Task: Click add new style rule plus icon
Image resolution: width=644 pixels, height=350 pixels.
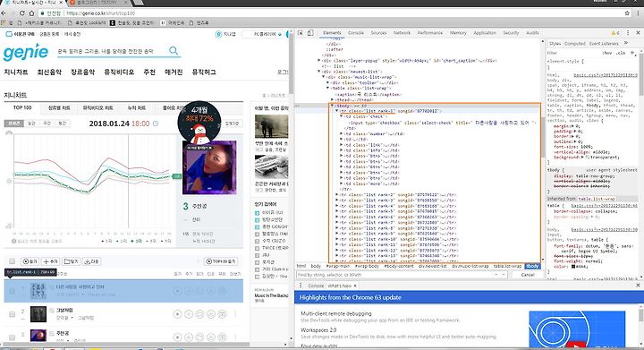Action: tap(632, 53)
